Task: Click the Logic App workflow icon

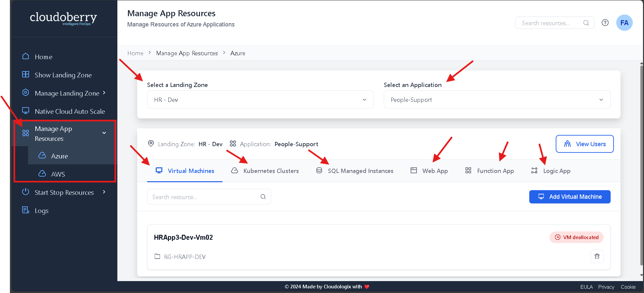Action: pos(534,170)
